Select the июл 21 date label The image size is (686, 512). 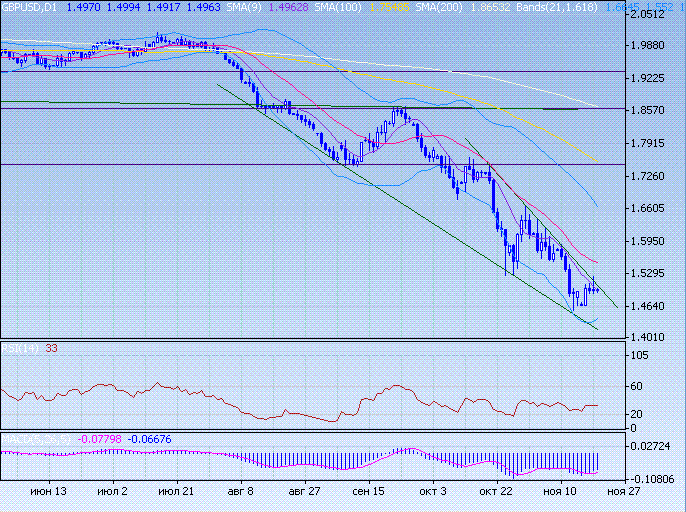click(x=175, y=492)
